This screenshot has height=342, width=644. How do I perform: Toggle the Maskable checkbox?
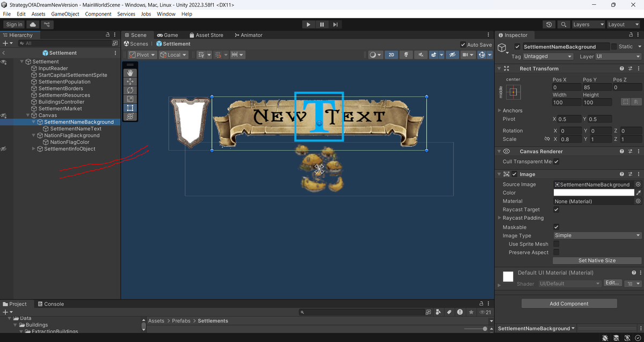[x=556, y=227]
